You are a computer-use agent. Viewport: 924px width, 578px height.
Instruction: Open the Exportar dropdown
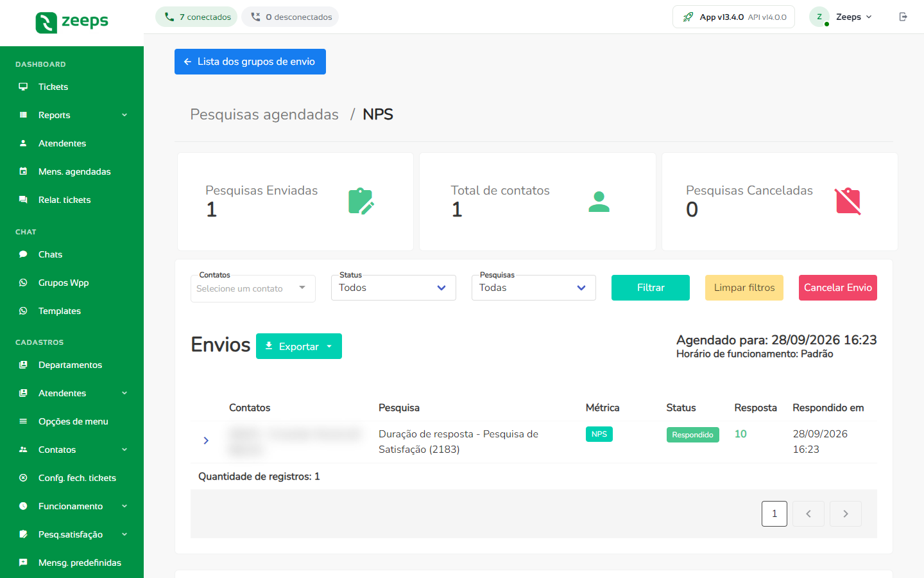point(299,346)
